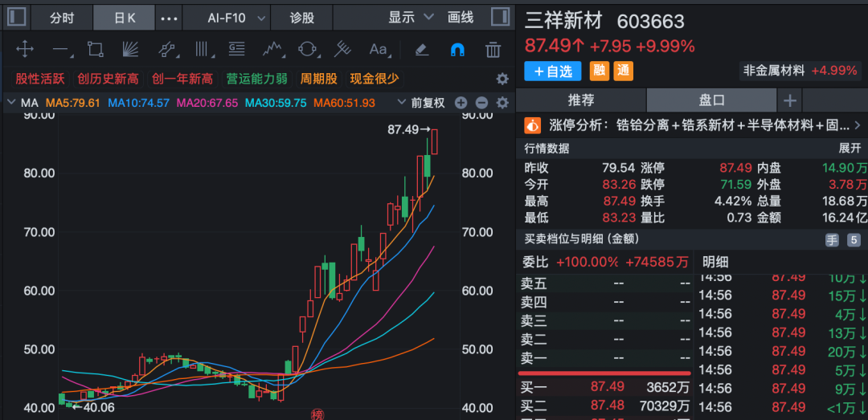This screenshot has height=420, width=868.
Task: Select the 日K daily candlestick tab
Action: point(124,18)
